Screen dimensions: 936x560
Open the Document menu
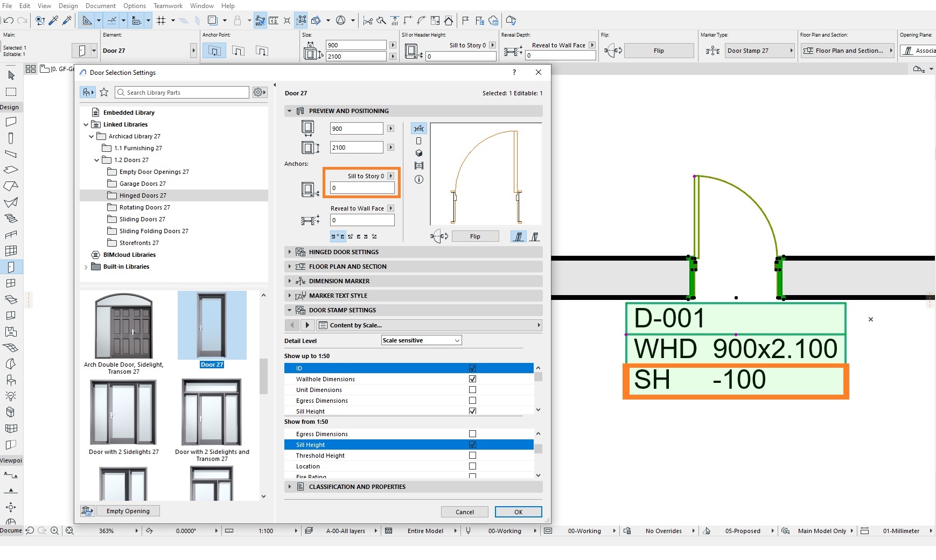101,6
